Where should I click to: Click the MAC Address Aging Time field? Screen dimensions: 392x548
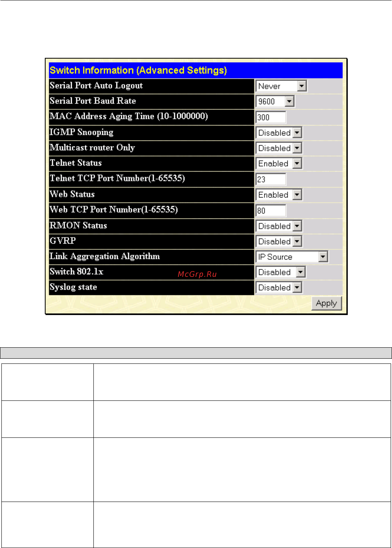[271, 117]
